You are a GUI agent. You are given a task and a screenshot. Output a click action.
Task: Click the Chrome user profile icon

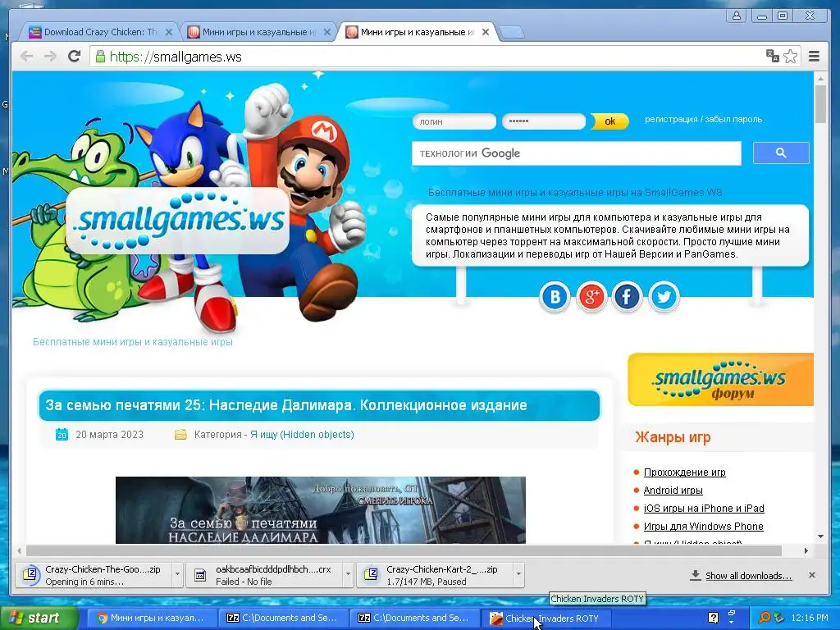[x=737, y=16]
